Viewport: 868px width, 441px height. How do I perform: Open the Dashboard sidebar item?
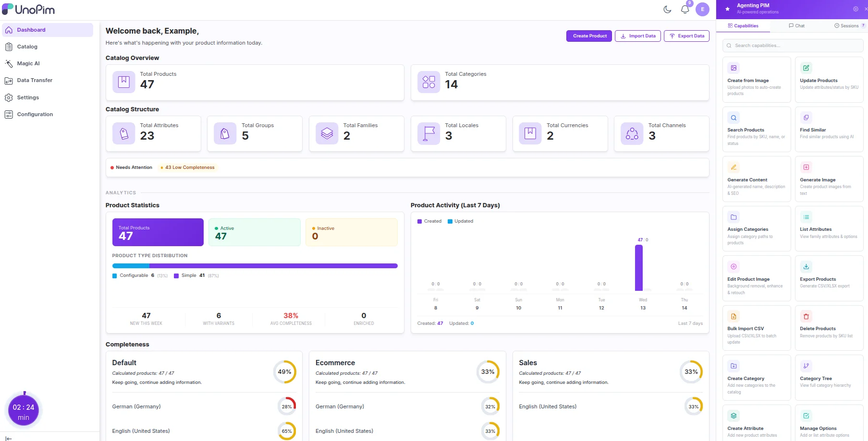[x=48, y=30]
